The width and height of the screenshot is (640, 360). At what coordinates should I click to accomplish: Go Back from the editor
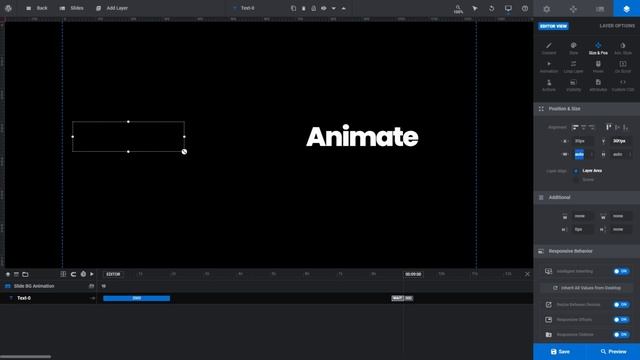(37, 8)
